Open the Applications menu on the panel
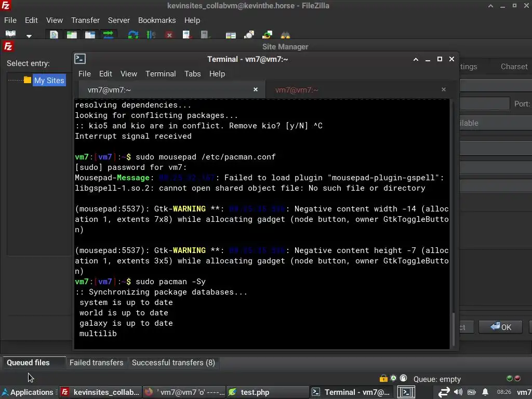This screenshot has width=532, height=399. [28, 392]
